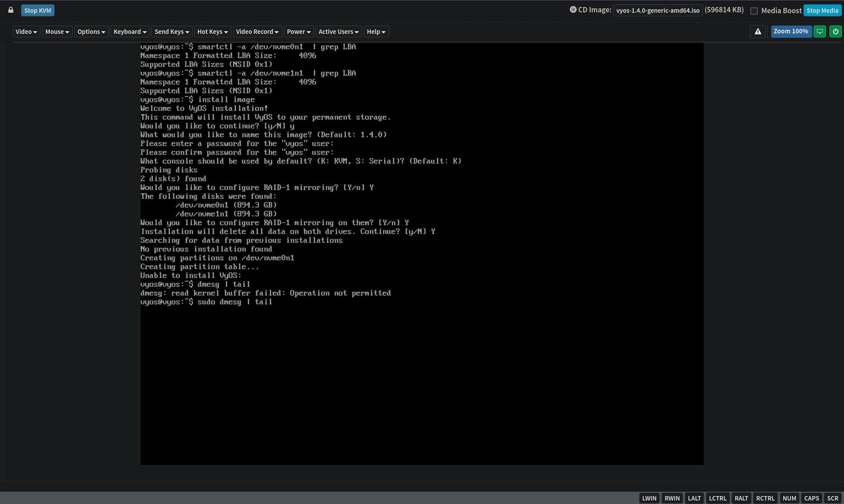
Task: Toggle the LCTRL key indicator
Action: 717,498
